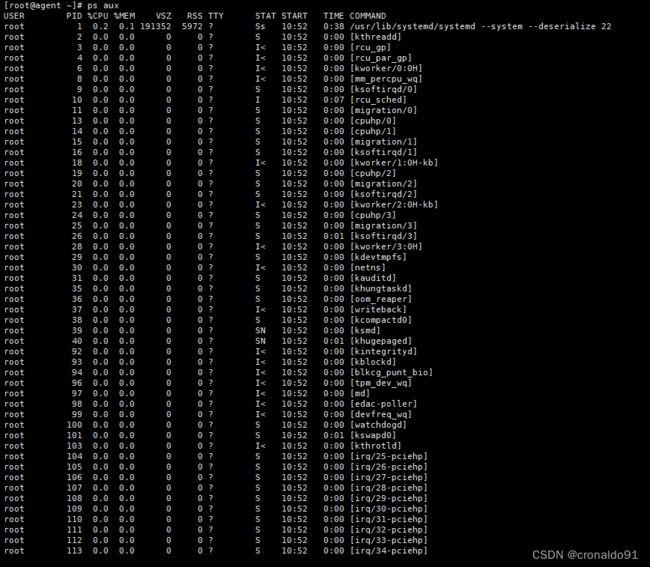Select the [edac-poller] process name
Viewport: 650px width, 567px height.
tap(383, 404)
